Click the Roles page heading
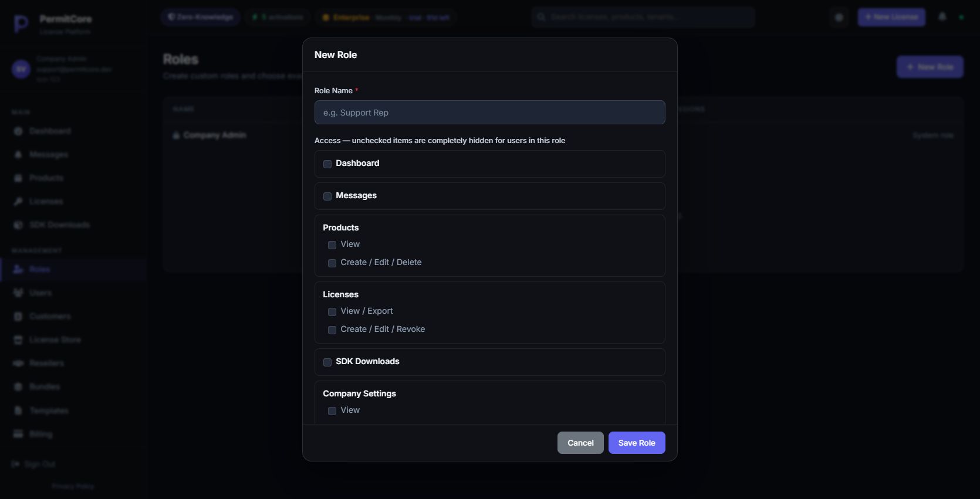The image size is (980, 499). (181, 59)
